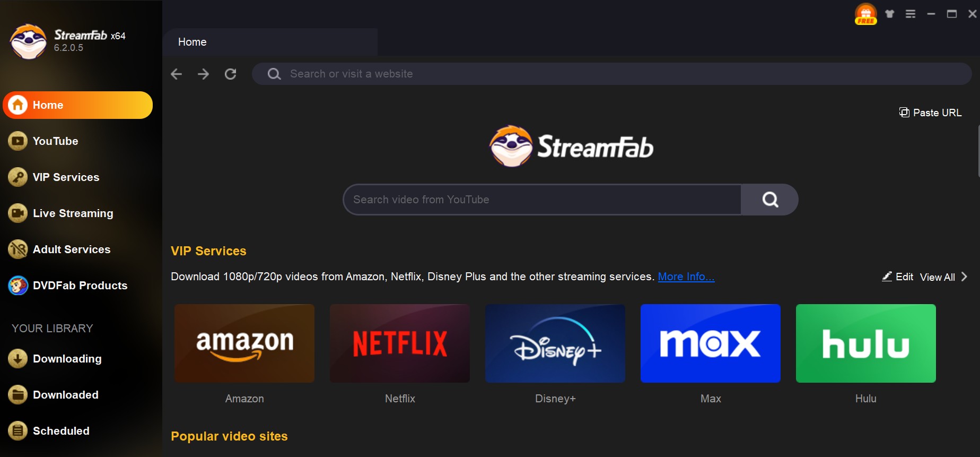
Task: Go forward with the right arrow icon
Action: tap(203, 74)
